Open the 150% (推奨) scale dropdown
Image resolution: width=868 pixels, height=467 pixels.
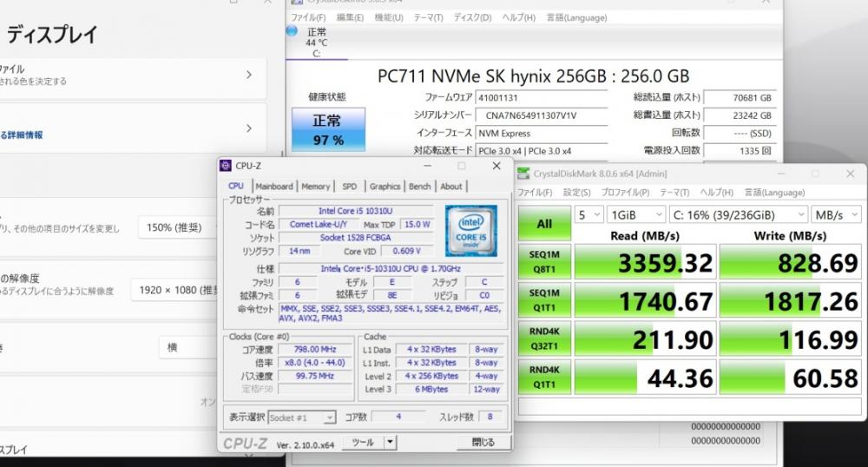tap(178, 227)
